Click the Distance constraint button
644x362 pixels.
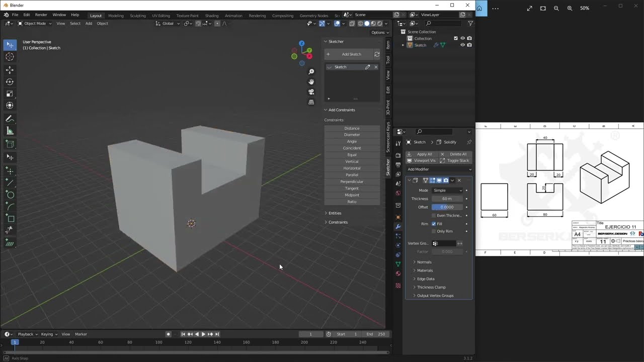point(352,128)
